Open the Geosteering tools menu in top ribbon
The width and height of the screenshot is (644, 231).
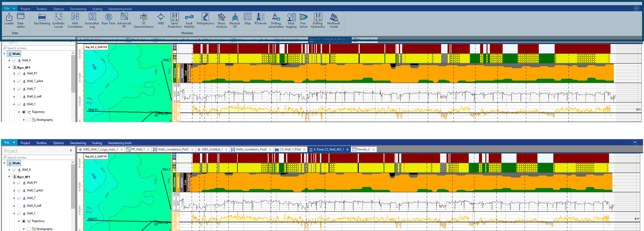pyautogui.click(x=120, y=9)
